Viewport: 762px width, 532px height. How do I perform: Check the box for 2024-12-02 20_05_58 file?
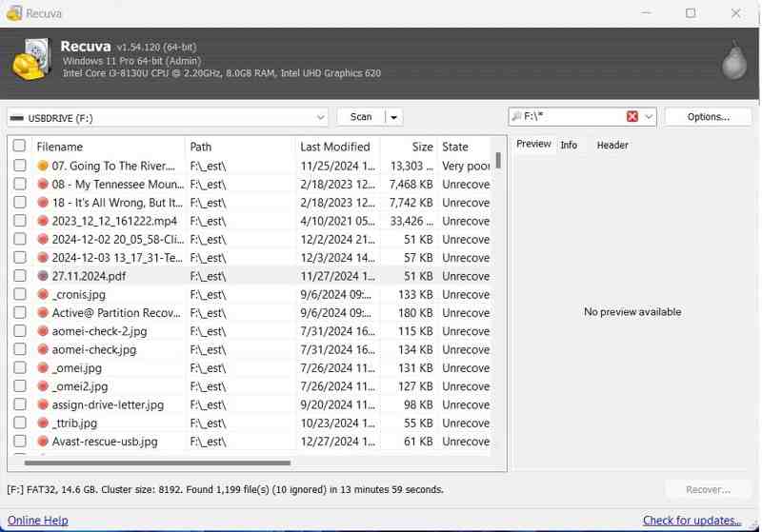click(19, 239)
